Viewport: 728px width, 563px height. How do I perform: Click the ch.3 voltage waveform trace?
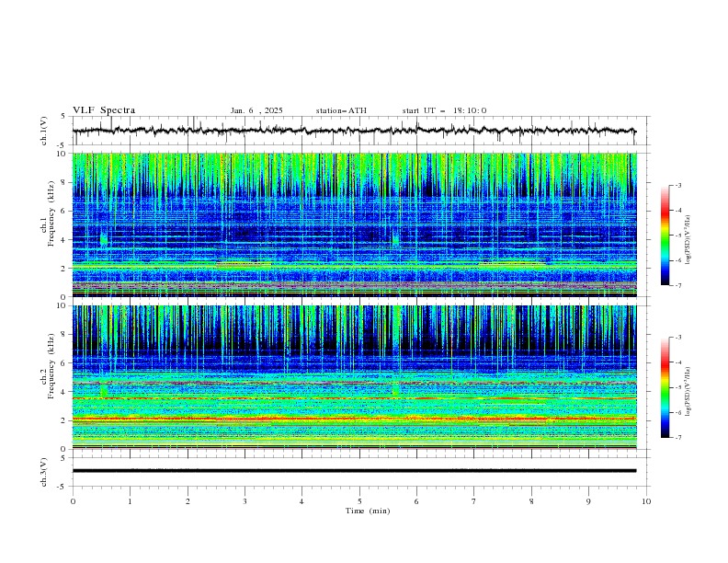354,471
